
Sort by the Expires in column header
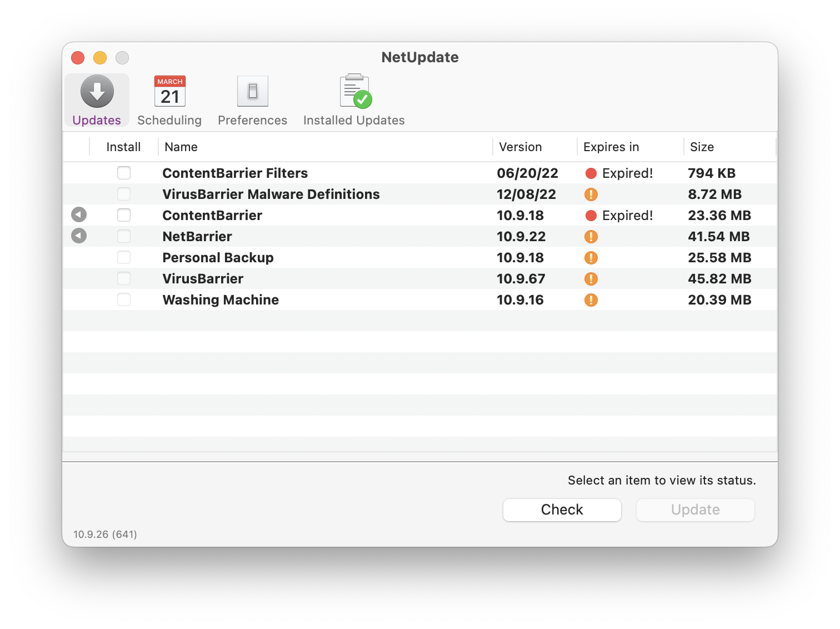630,147
